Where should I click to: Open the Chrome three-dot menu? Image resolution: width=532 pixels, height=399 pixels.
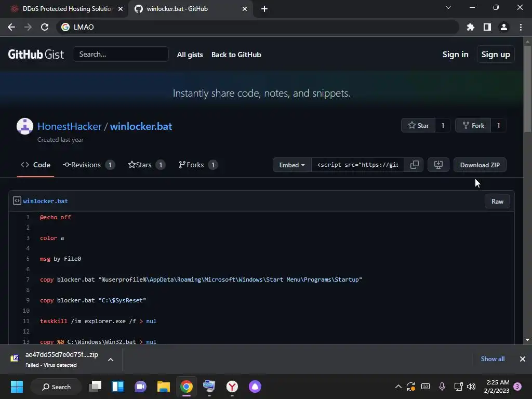point(521,27)
